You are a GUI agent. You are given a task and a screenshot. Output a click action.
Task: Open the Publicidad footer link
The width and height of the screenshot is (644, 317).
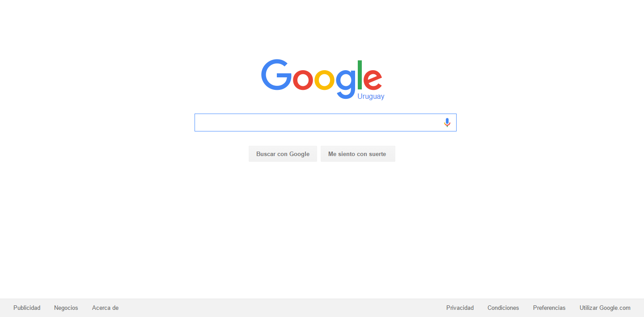click(x=27, y=308)
